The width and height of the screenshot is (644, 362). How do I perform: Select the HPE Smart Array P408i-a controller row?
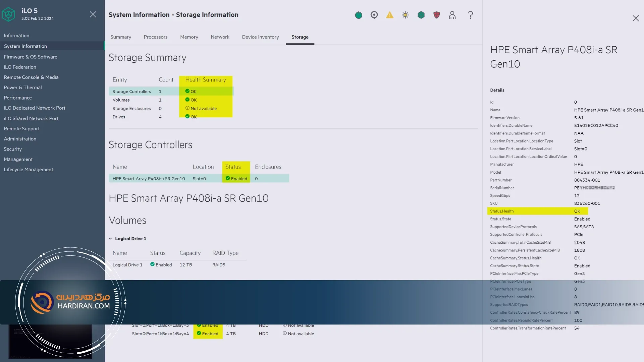click(x=149, y=179)
